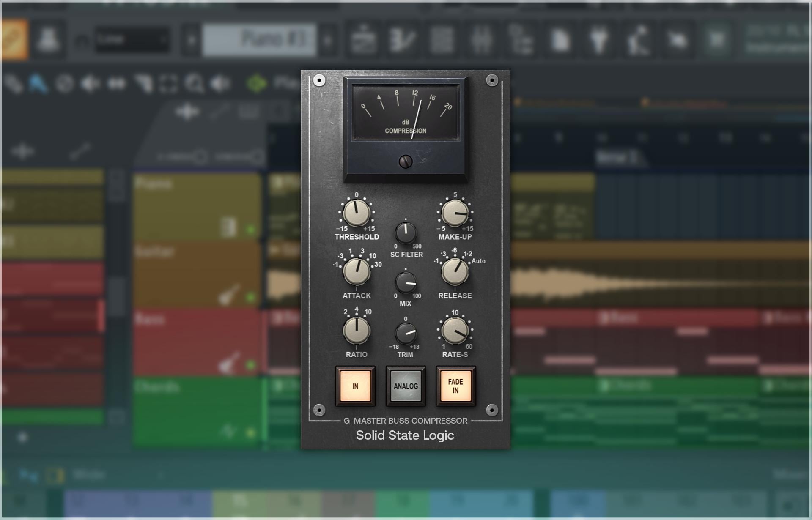The height and width of the screenshot is (520, 812).
Task: Click the blurred Piano track label
Action: pos(154,184)
